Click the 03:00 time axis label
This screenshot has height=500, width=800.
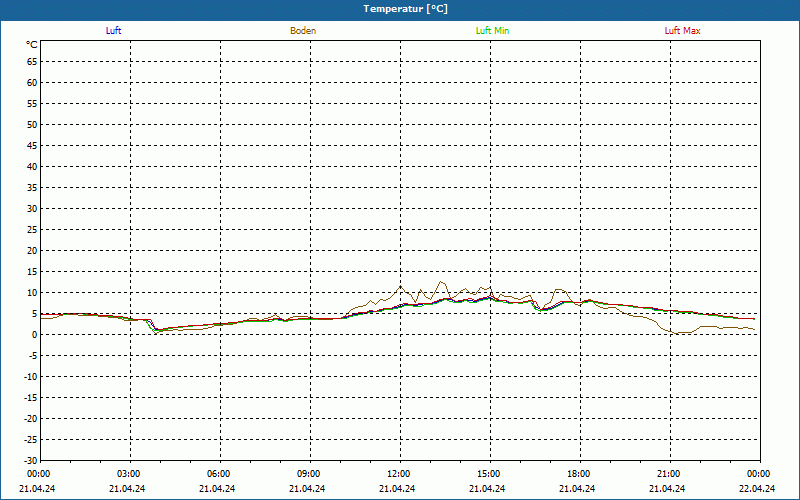(x=131, y=474)
